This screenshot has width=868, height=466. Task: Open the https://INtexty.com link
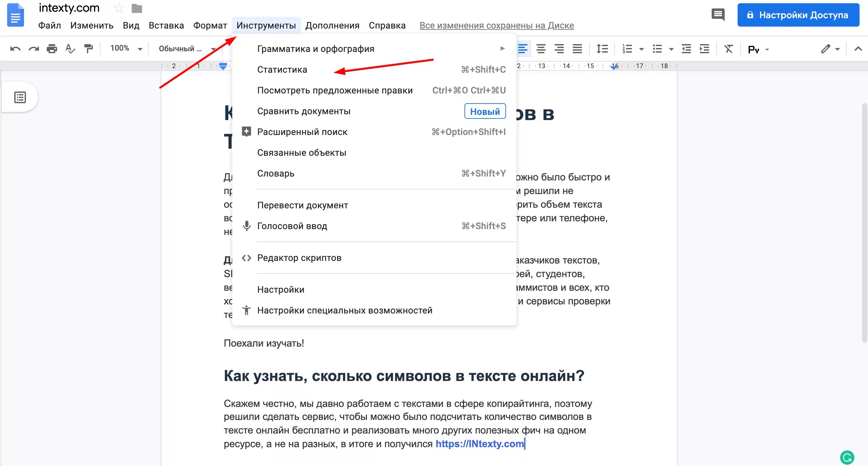(479, 444)
